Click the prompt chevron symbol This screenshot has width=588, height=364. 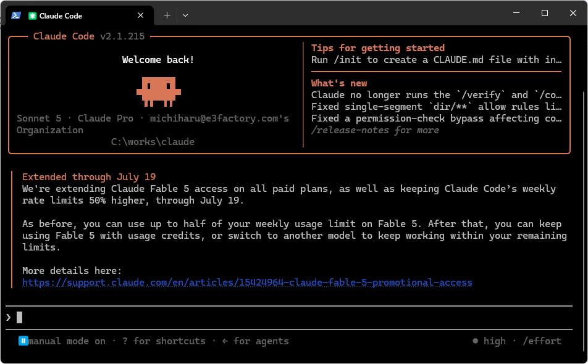click(x=8, y=318)
